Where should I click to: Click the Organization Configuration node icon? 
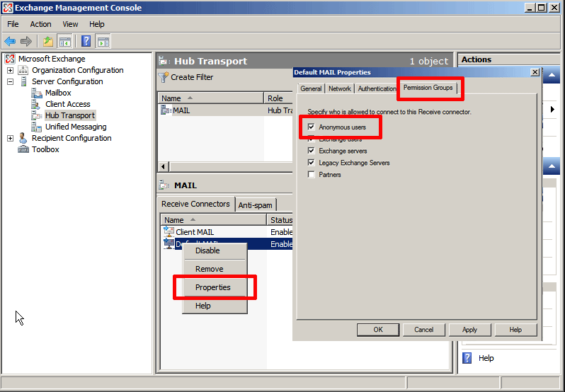click(x=23, y=70)
